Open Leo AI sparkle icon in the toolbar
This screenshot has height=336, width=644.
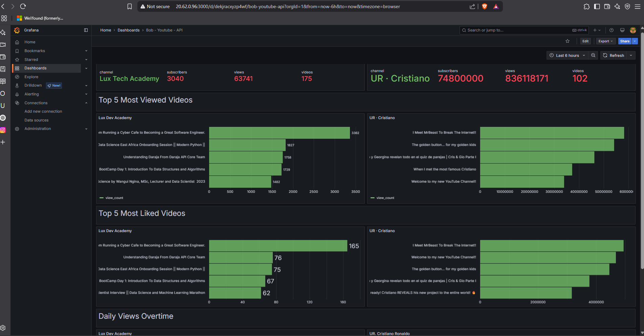tap(617, 6)
